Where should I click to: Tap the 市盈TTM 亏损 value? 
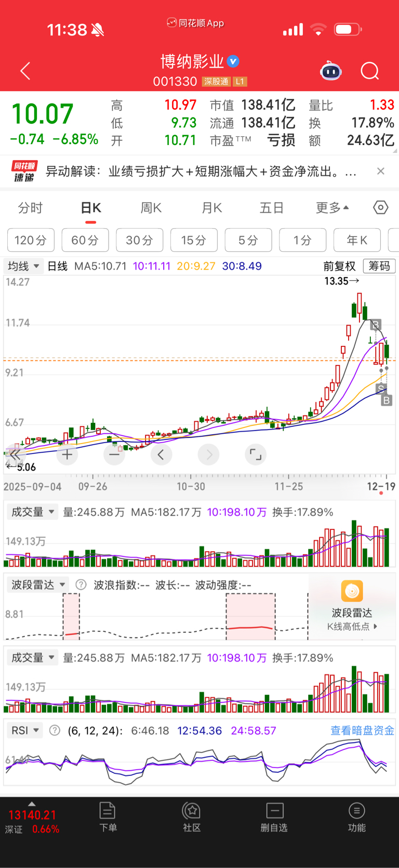tap(281, 140)
